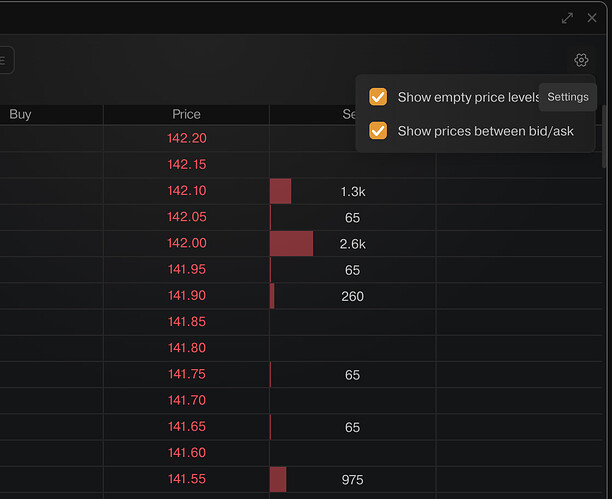Click the partially visible list button at left
The image size is (612, 499).
point(6,60)
